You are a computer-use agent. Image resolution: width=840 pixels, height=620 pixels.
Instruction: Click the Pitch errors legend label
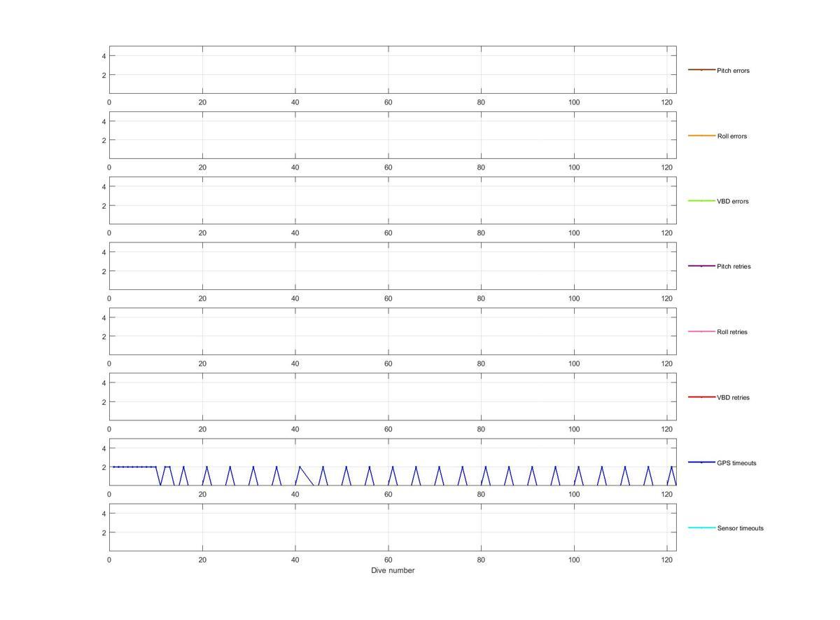pyautogui.click(x=733, y=71)
